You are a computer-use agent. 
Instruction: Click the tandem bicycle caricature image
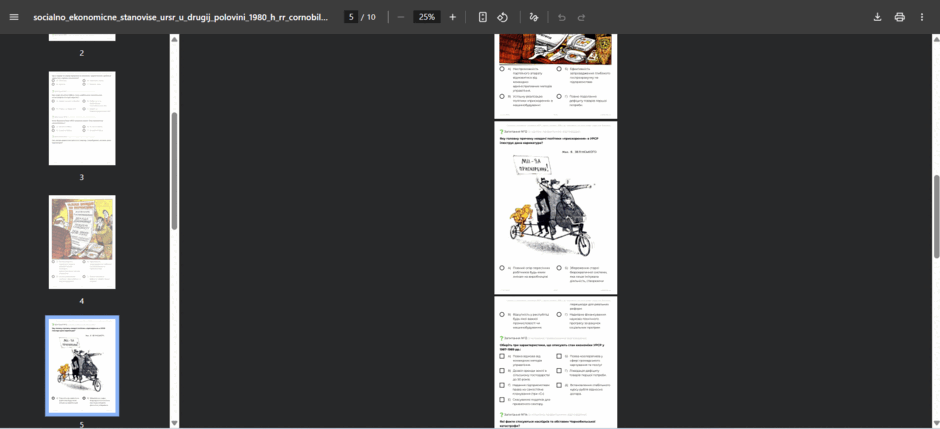click(552, 205)
